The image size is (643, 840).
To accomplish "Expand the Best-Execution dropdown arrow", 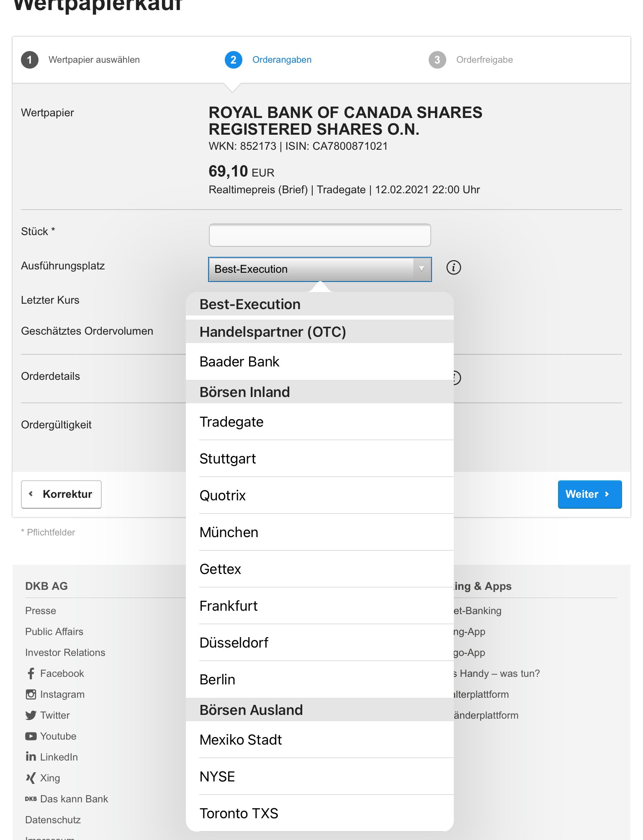I will click(x=422, y=269).
